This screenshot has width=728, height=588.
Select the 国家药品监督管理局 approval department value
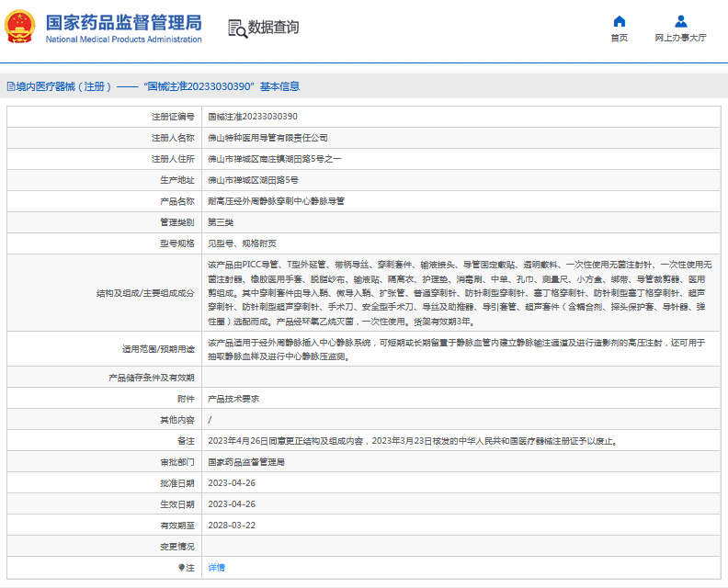[246, 462]
